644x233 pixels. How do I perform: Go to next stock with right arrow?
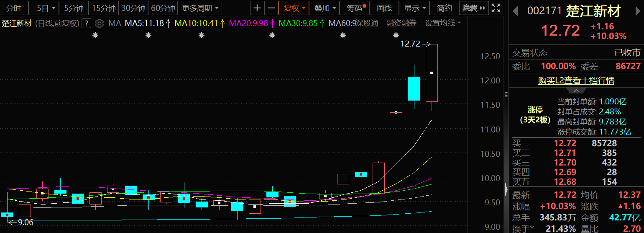pyautogui.click(x=636, y=10)
